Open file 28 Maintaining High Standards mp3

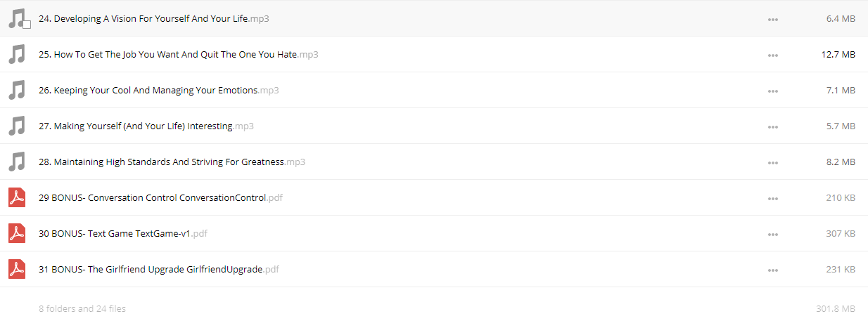pos(172,162)
